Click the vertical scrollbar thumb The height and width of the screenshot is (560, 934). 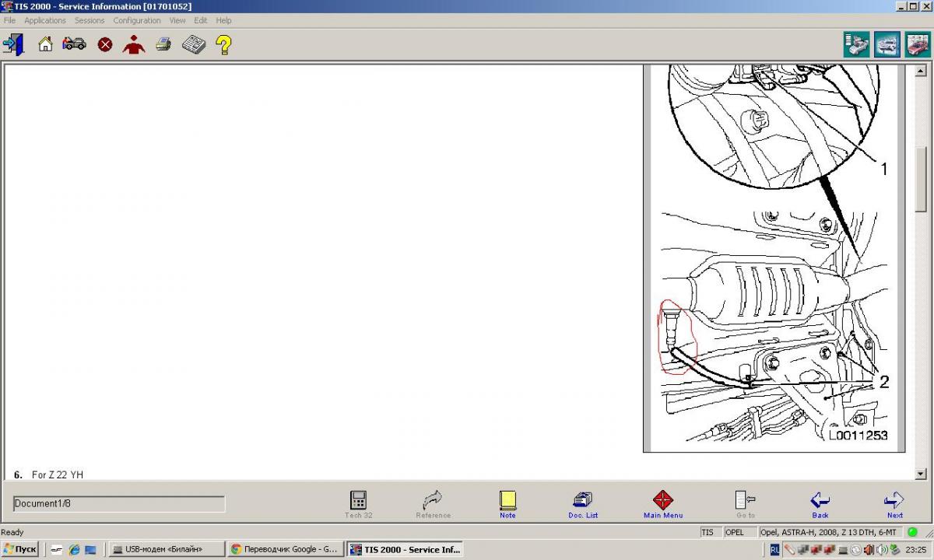[x=922, y=179]
